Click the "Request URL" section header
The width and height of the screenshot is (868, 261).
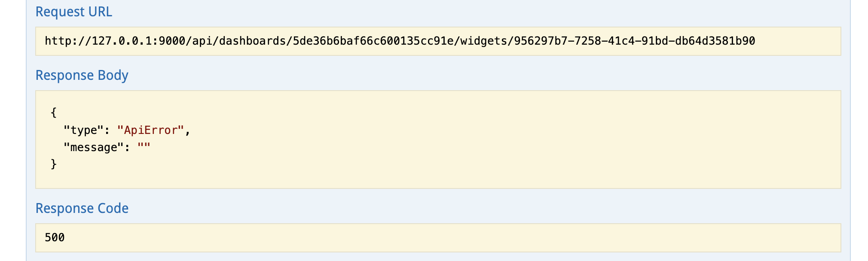click(x=73, y=12)
